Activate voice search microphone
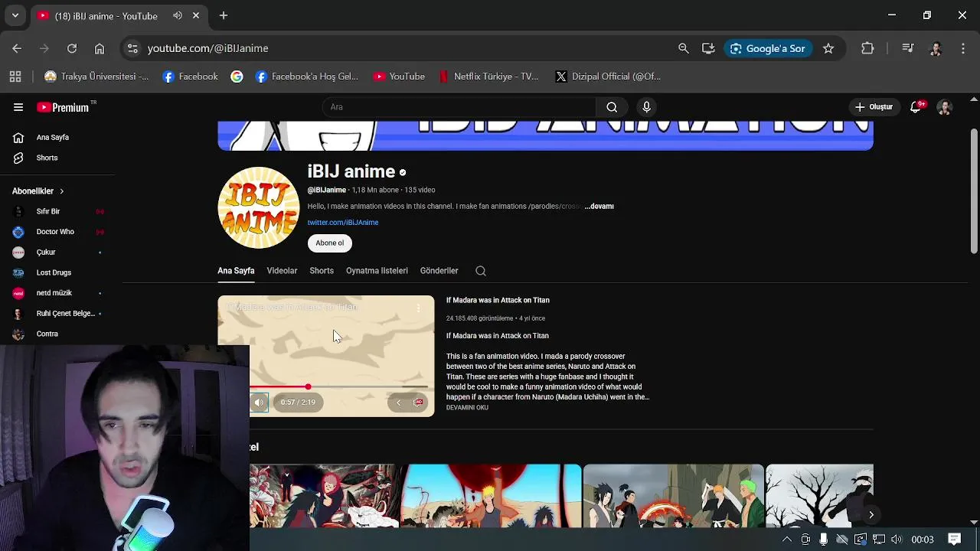Image resolution: width=980 pixels, height=551 pixels. pyautogui.click(x=646, y=107)
